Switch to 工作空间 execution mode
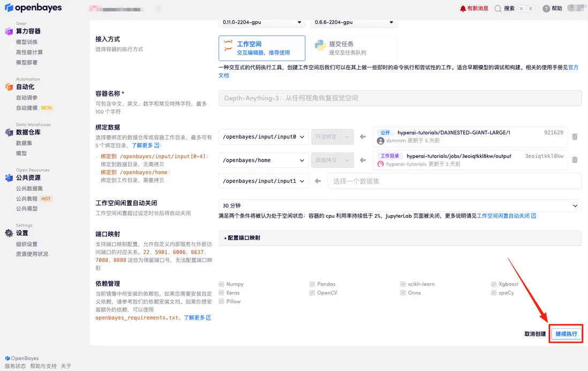Viewport: 588px width, 371px height. (x=261, y=48)
